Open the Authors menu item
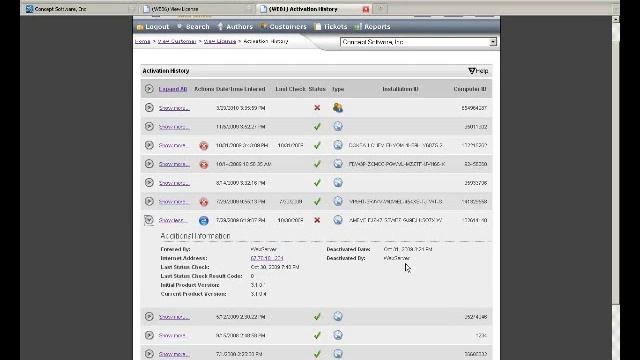This screenshot has width=640, height=360. [x=235, y=27]
